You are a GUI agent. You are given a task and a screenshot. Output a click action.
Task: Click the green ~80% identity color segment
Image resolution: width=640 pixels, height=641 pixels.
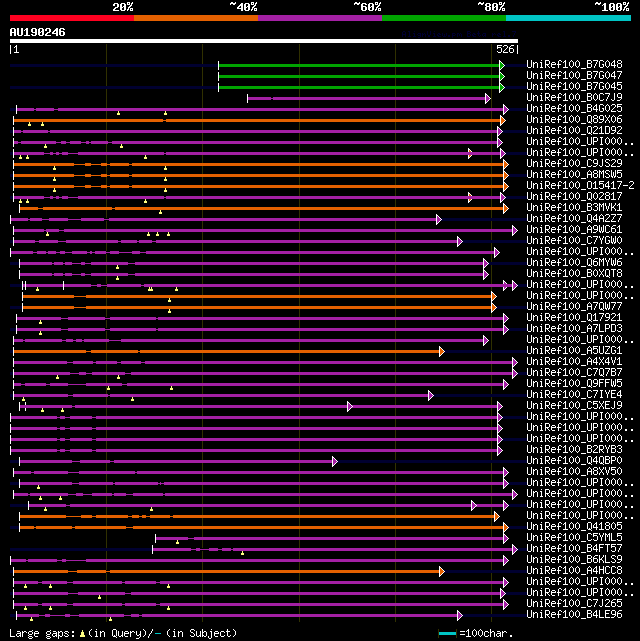point(444,18)
